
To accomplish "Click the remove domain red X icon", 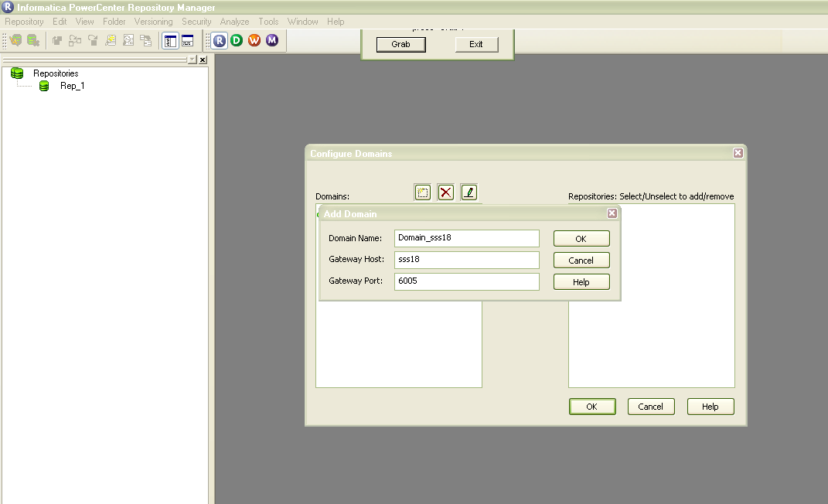I will click(445, 192).
